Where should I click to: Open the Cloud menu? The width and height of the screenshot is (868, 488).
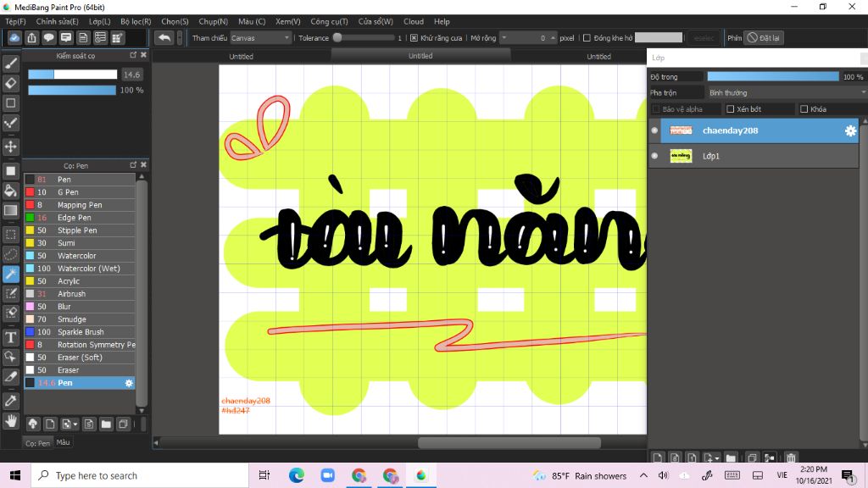[x=414, y=21]
